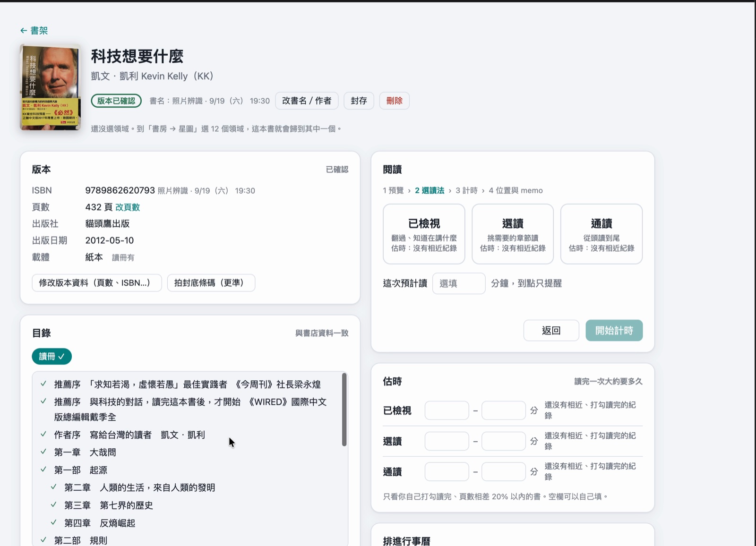The width and height of the screenshot is (756, 546).
Task: Archive the book with 封存 button
Action: click(x=359, y=101)
